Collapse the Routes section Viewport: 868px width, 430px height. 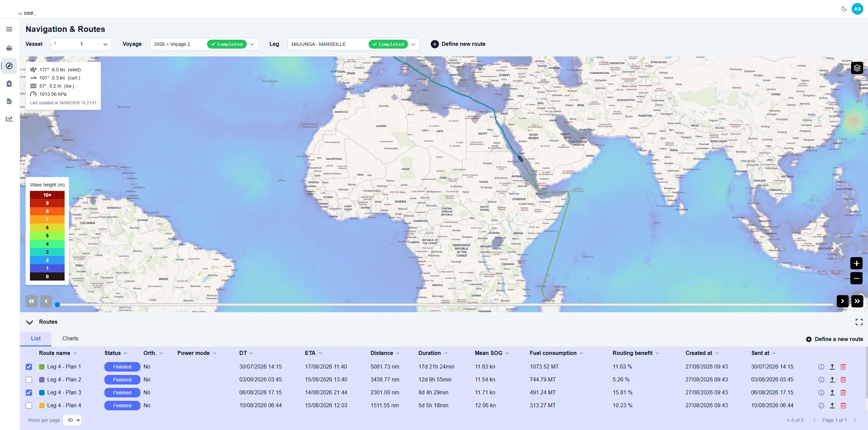pos(30,322)
